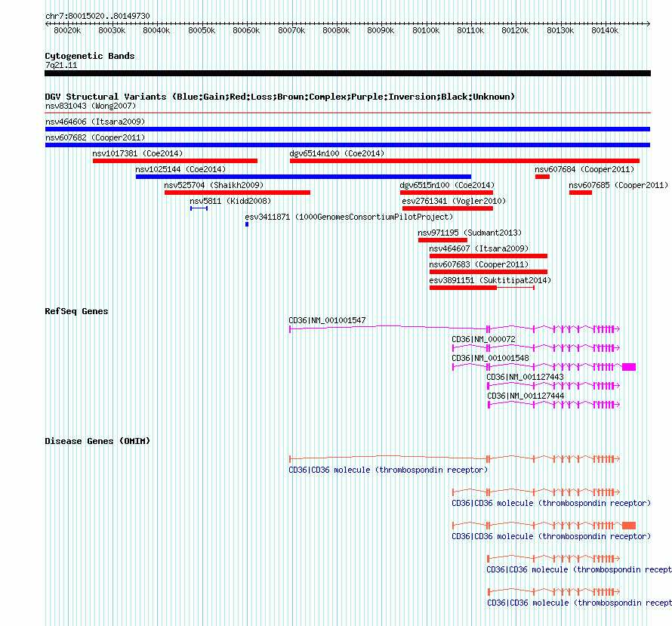Screen dimensions: 672x626
Task: Click the 80140k ruler tick label
Action: click(605, 30)
